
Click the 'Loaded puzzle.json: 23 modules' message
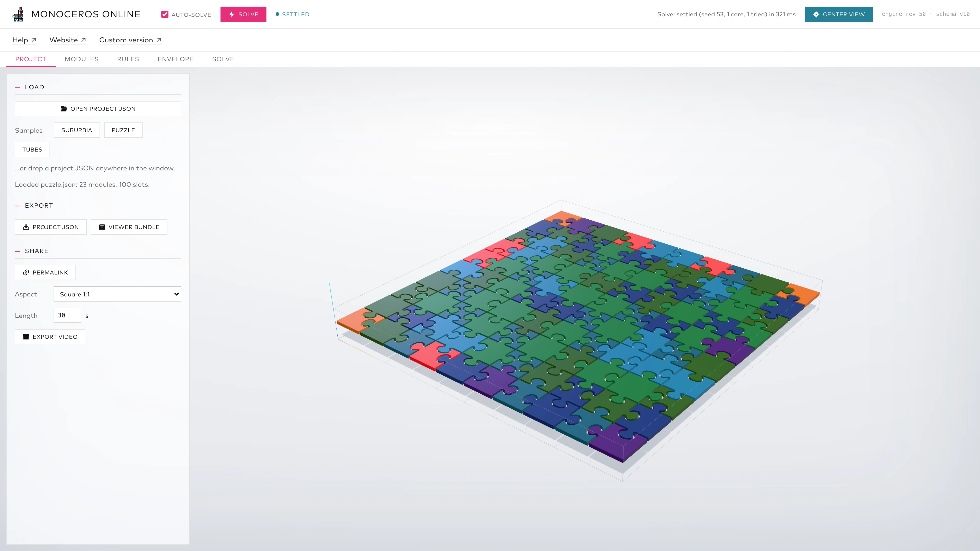82,185
